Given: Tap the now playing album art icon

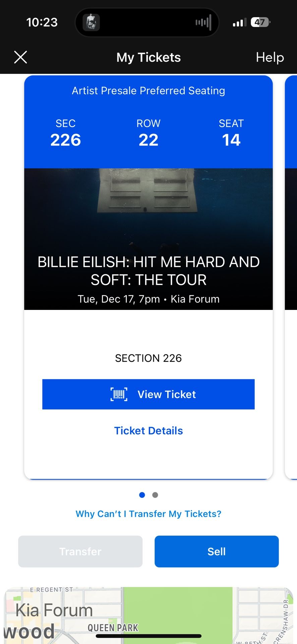Looking at the screenshot, I should pyautogui.click(x=91, y=22).
